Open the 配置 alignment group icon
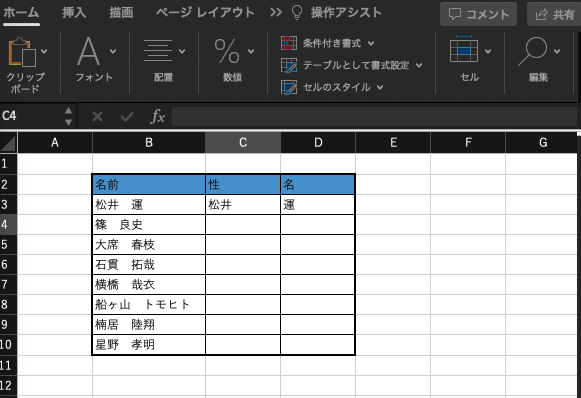581x398 pixels. coord(158,50)
